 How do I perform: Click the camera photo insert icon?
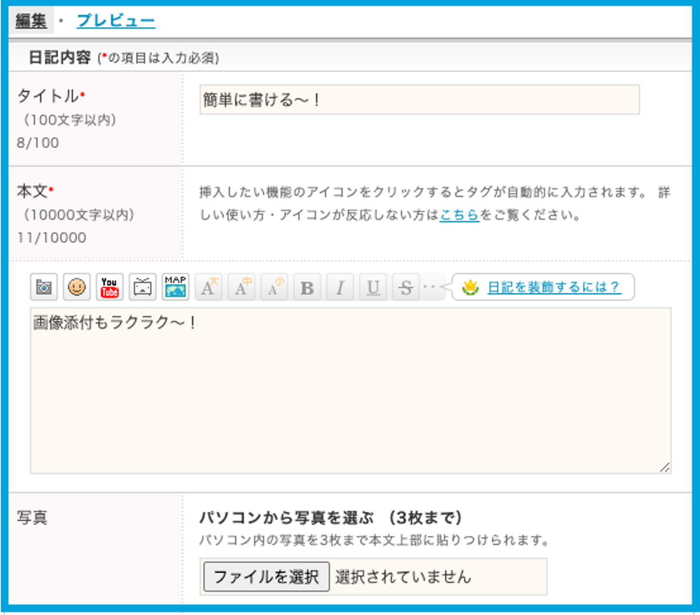pyautogui.click(x=44, y=287)
